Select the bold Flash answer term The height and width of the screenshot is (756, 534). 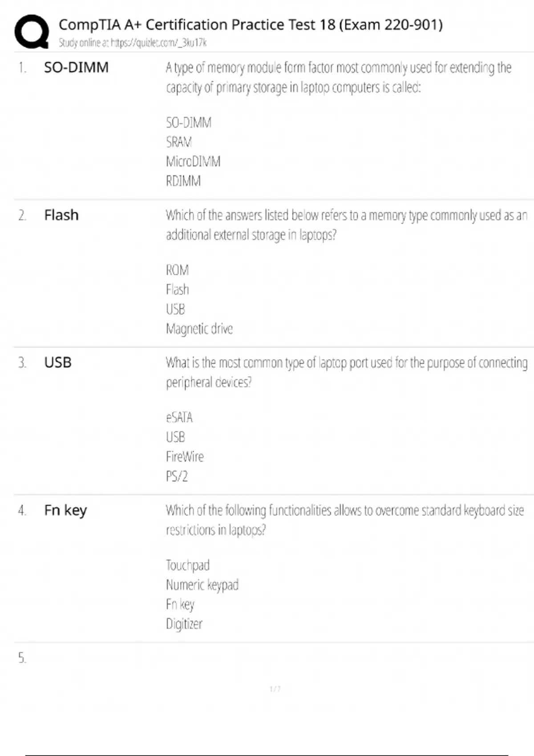tap(61, 215)
